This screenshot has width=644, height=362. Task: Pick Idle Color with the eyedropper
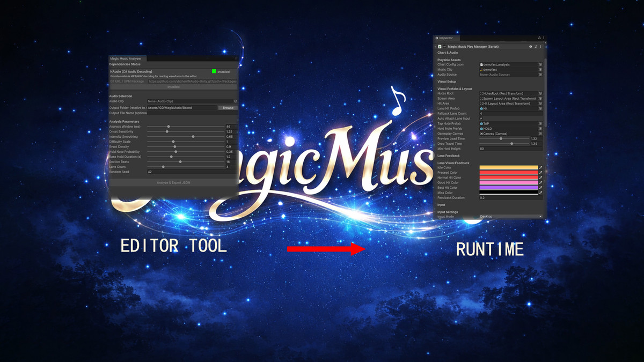click(541, 167)
